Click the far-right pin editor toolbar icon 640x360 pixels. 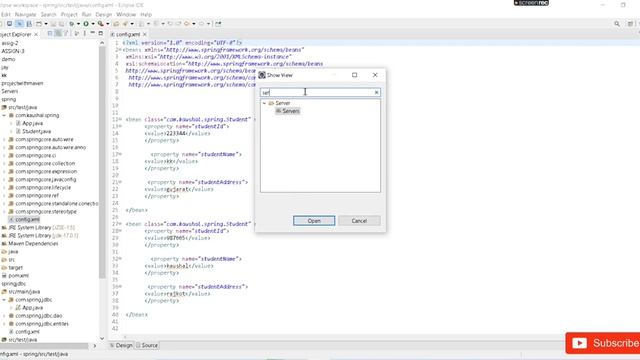(218, 24)
